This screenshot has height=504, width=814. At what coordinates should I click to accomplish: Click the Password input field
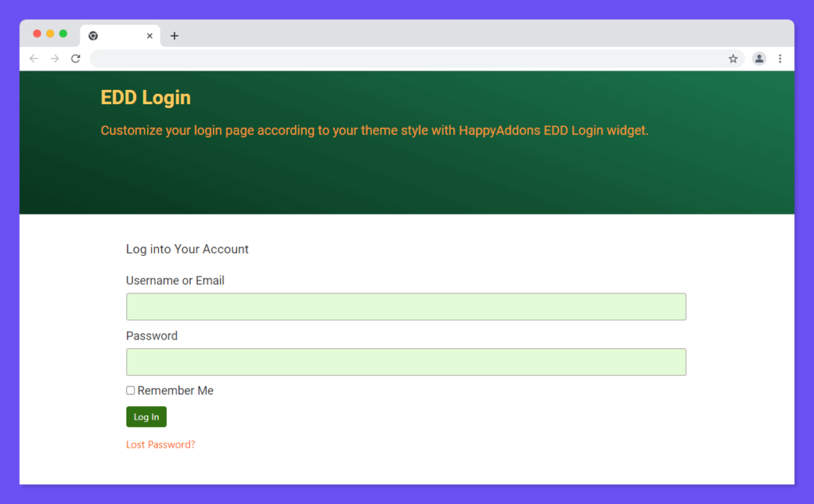406,362
